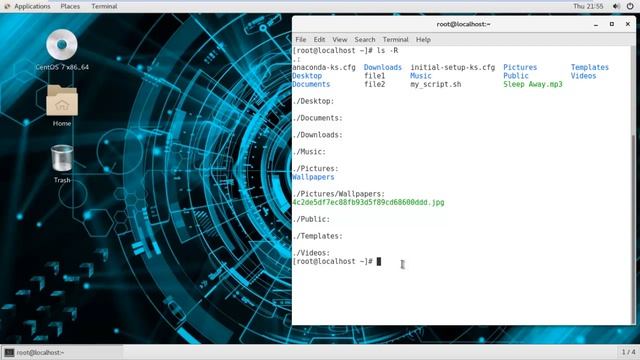Click the blue Wallpapers directory name
This screenshot has height=360, width=640.
313,177
